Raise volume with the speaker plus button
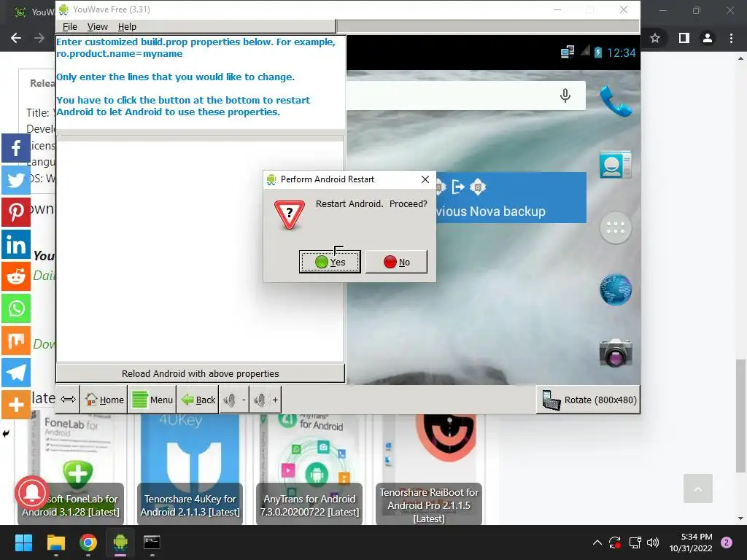This screenshot has height=560, width=747. [x=266, y=400]
